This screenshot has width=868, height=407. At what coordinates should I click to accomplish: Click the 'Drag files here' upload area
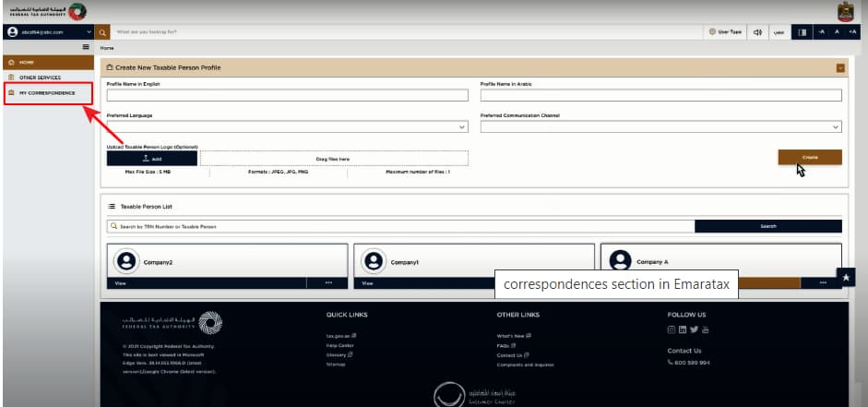(334, 159)
